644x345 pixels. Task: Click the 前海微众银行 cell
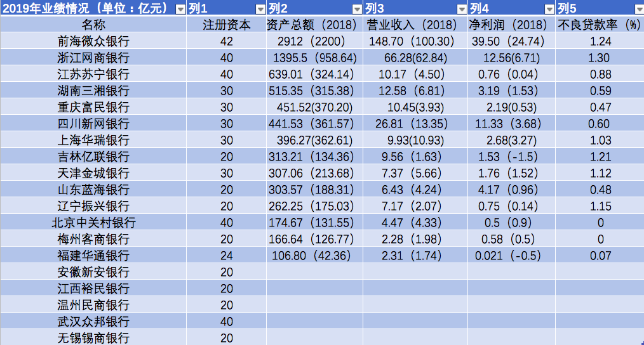93,41
